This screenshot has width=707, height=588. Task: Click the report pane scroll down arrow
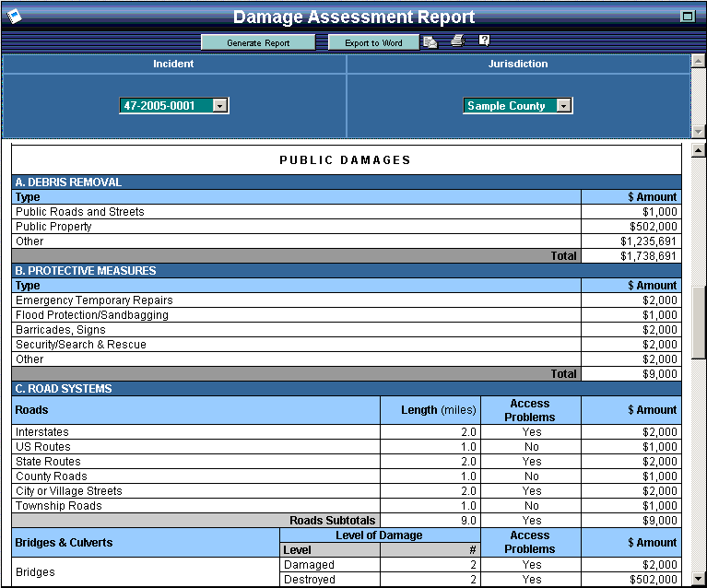coord(698,579)
